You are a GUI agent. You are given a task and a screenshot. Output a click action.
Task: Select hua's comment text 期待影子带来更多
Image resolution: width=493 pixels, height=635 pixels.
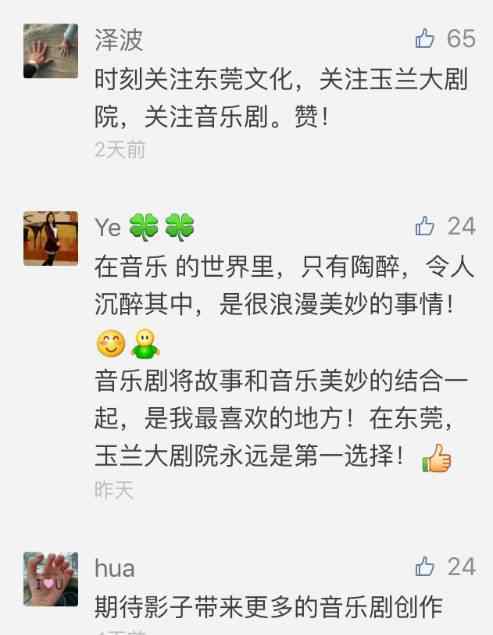tap(269, 607)
